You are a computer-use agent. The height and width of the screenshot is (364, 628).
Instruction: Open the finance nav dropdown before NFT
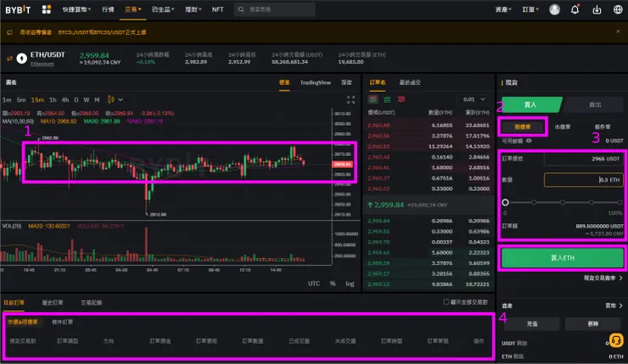[x=193, y=9]
